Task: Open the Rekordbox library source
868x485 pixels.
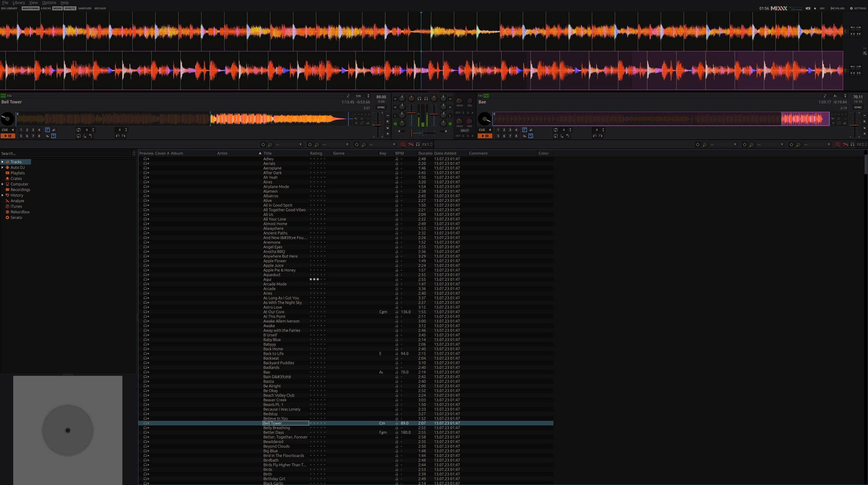Action: (x=20, y=212)
